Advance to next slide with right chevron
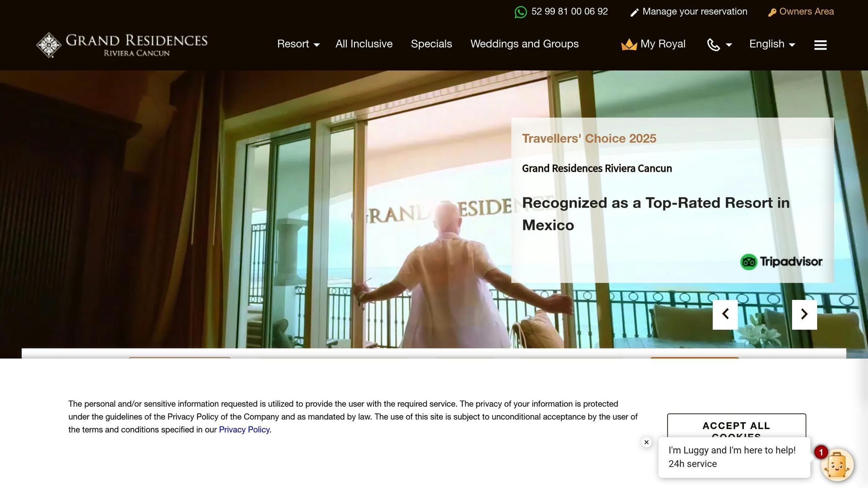 pos(804,314)
